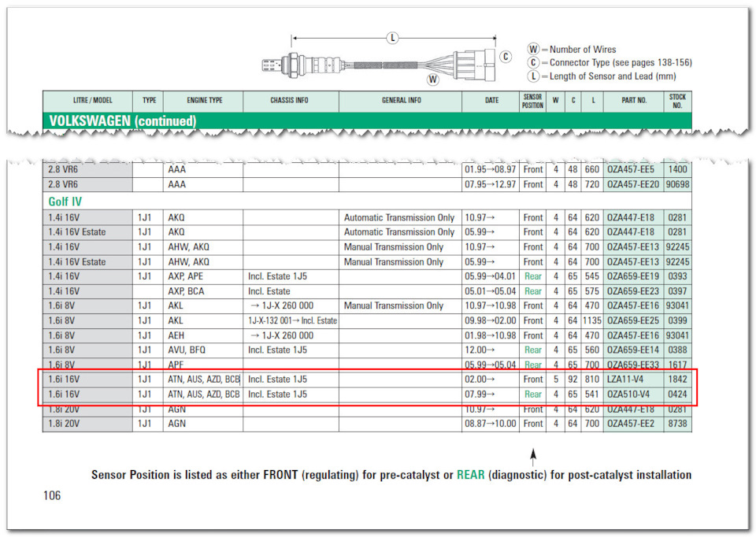Viewport: 756px width, 537px height.
Task: Select date 02.00→ in 1.6i 16V row
Action: (480, 380)
